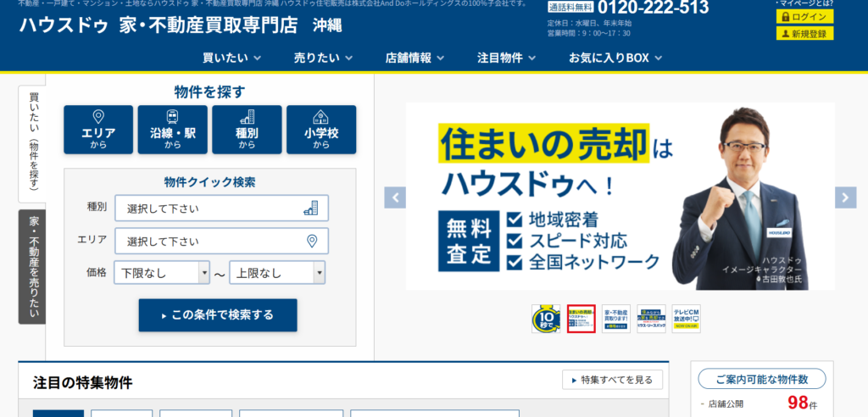Image resolution: width=868 pixels, height=417 pixels.
Task: Open the 種別 選択して下さい selector field
Action: click(x=221, y=208)
